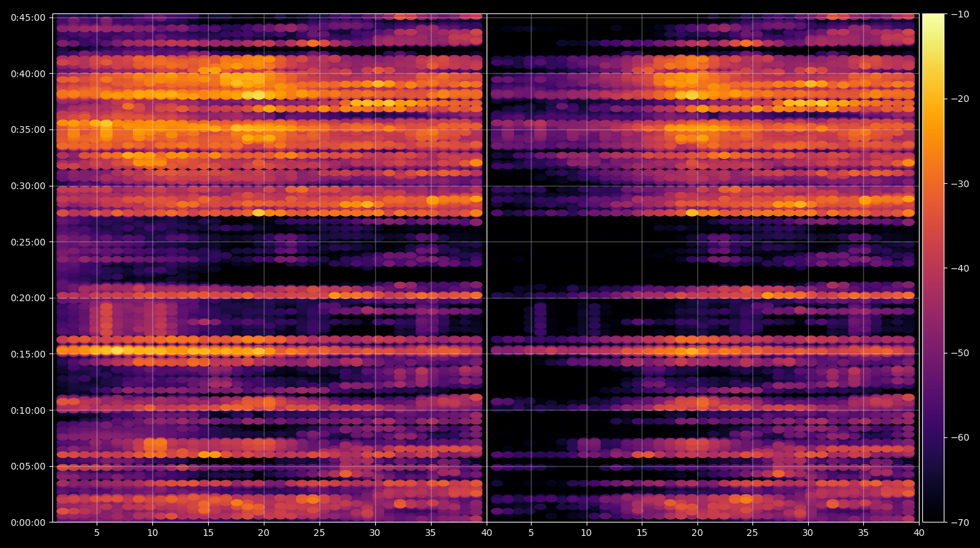The image size is (980, 548).
Task: Select the 0:10:00 time axis label
Action: tap(28, 410)
